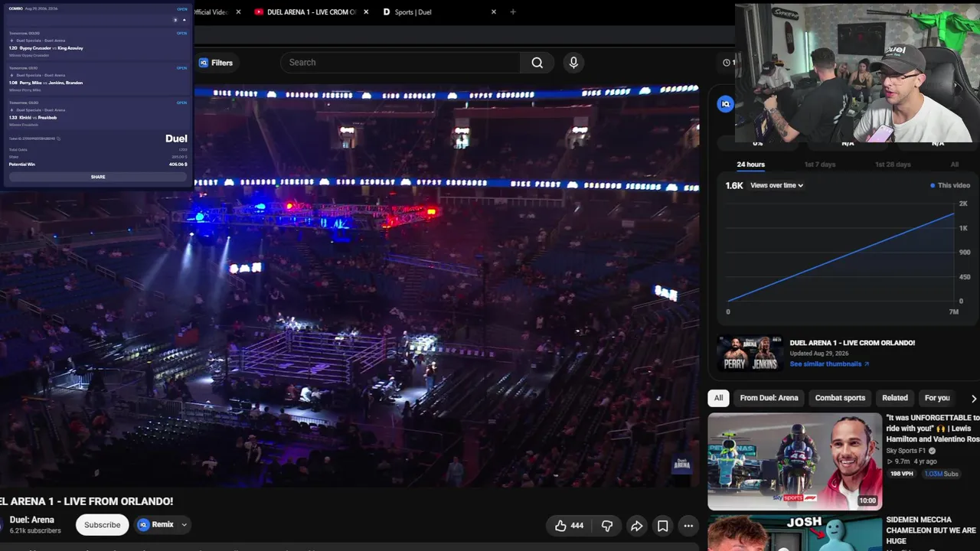Click the This video chart legend
This screenshot has height=551, width=980.
coord(950,185)
